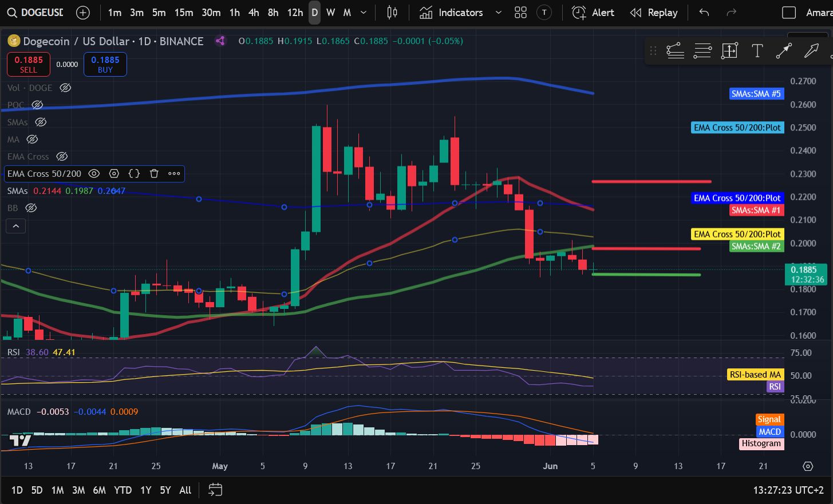Collapse the indicator legend list
833x504 pixels.
(16, 226)
